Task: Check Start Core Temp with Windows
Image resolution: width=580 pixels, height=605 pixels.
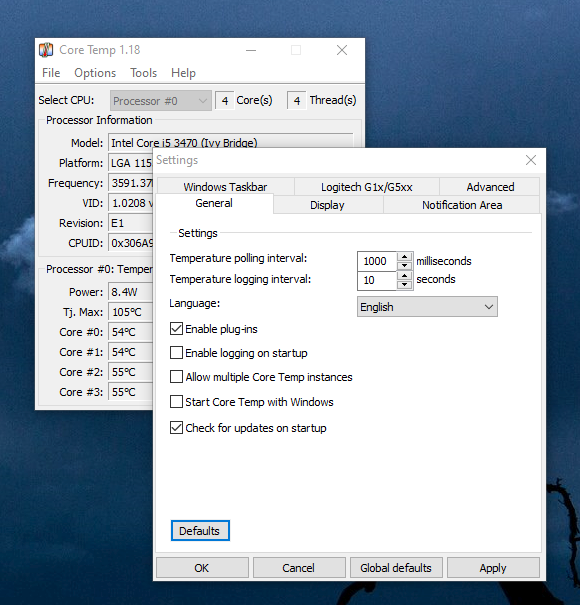Action: click(176, 402)
